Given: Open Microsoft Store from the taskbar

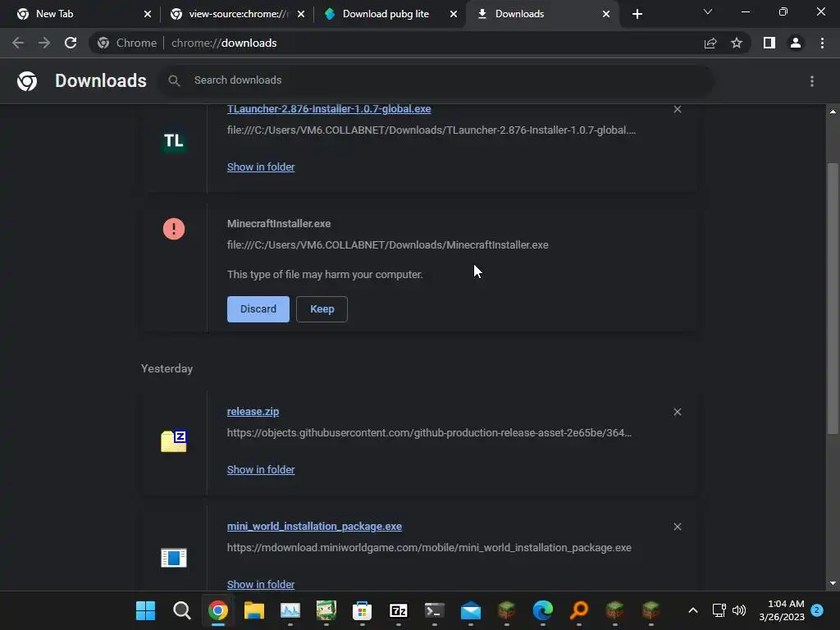Looking at the screenshot, I should [x=362, y=610].
